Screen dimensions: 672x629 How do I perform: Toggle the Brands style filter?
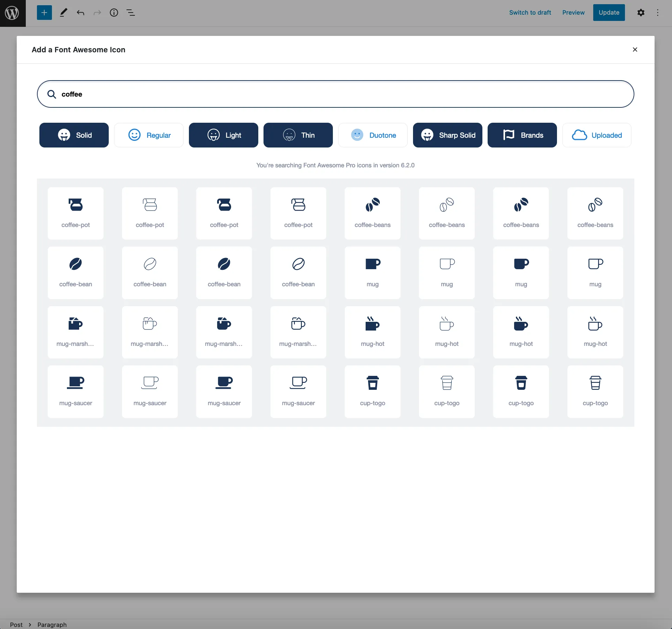pos(522,135)
